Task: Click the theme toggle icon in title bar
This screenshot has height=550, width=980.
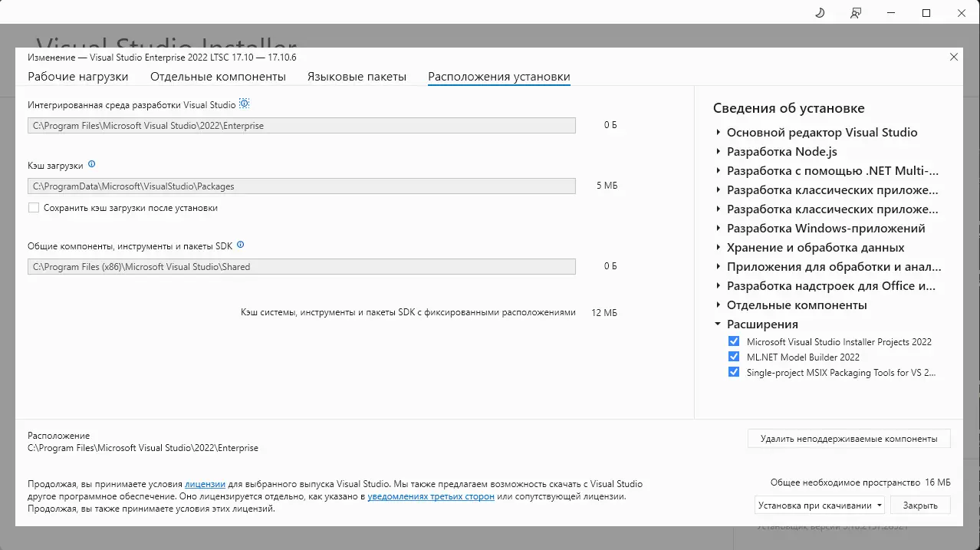Action: [x=819, y=12]
